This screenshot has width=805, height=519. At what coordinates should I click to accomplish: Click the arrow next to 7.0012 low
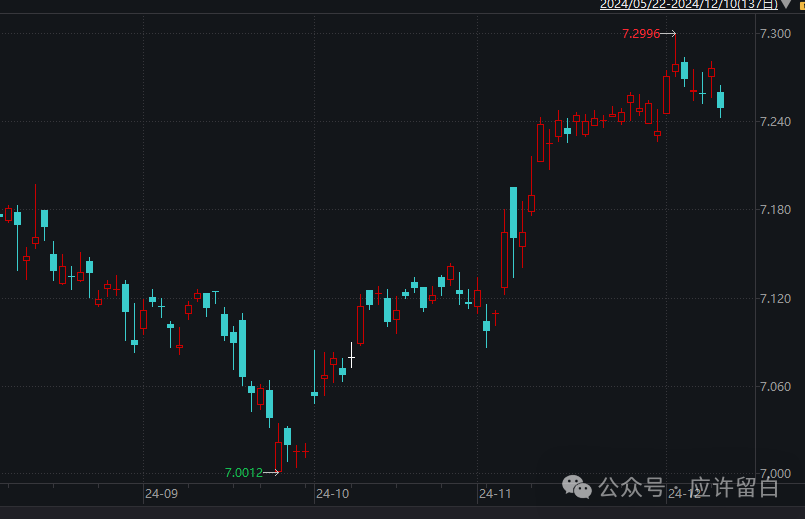point(272,473)
